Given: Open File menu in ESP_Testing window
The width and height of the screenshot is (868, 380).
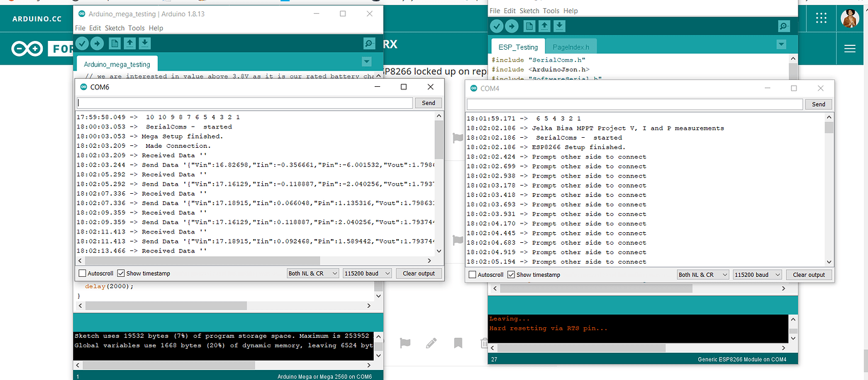Looking at the screenshot, I should point(495,11).
